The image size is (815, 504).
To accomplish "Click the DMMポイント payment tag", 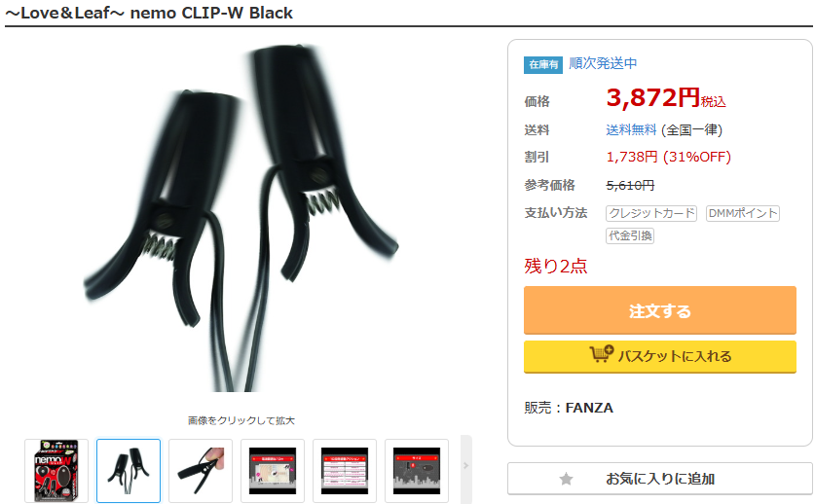I will pos(743,213).
